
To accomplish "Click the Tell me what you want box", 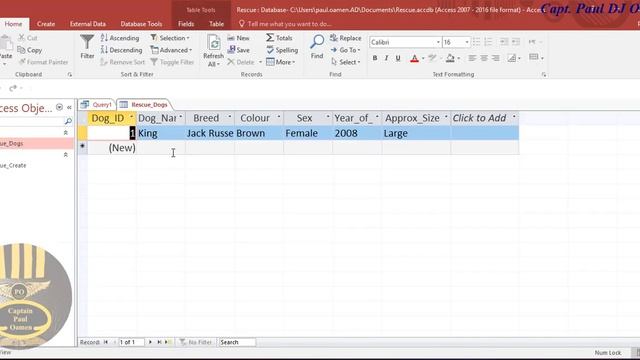I will click(x=284, y=24).
